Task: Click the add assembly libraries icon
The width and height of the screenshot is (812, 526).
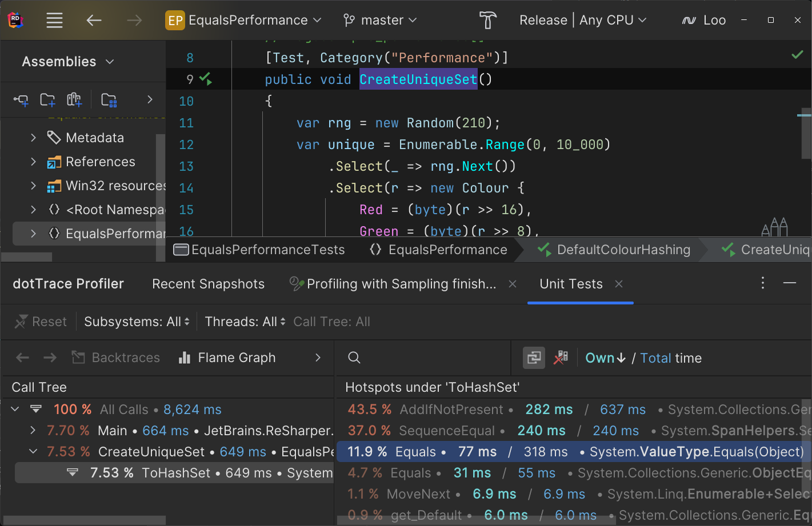Action: (74, 100)
